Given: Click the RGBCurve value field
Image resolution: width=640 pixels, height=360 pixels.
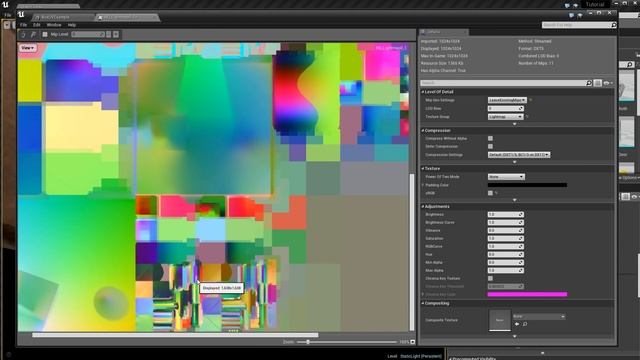Looking at the screenshot, I should click(505, 247).
